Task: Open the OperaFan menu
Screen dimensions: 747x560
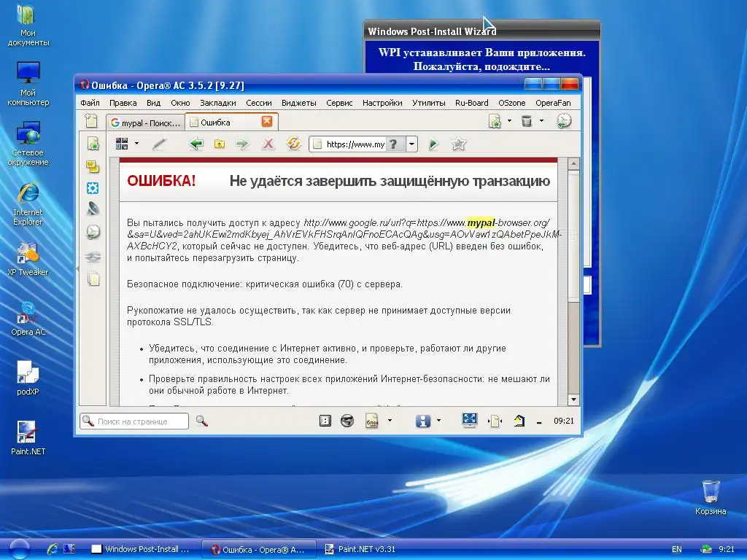Action: [x=553, y=103]
